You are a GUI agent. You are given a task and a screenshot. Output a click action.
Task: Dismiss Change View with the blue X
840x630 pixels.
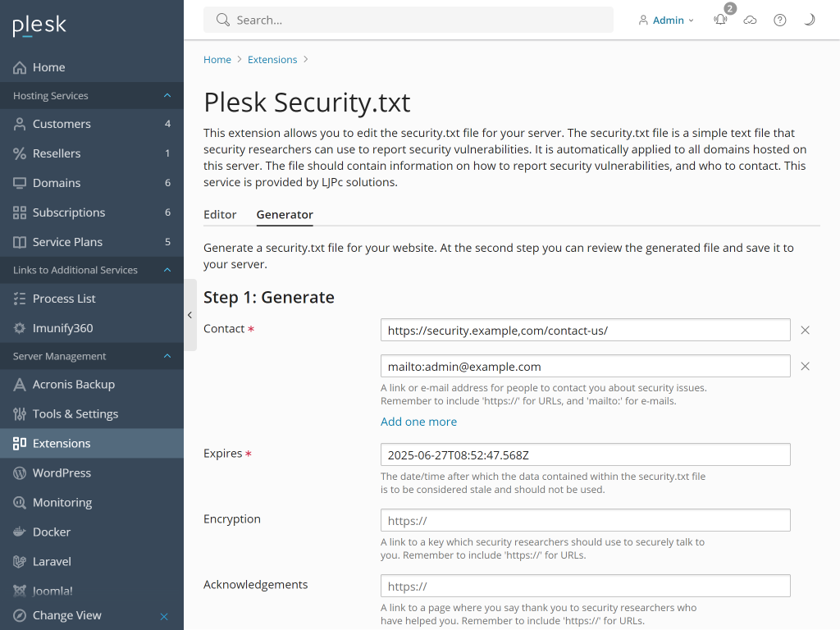coord(164,616)
